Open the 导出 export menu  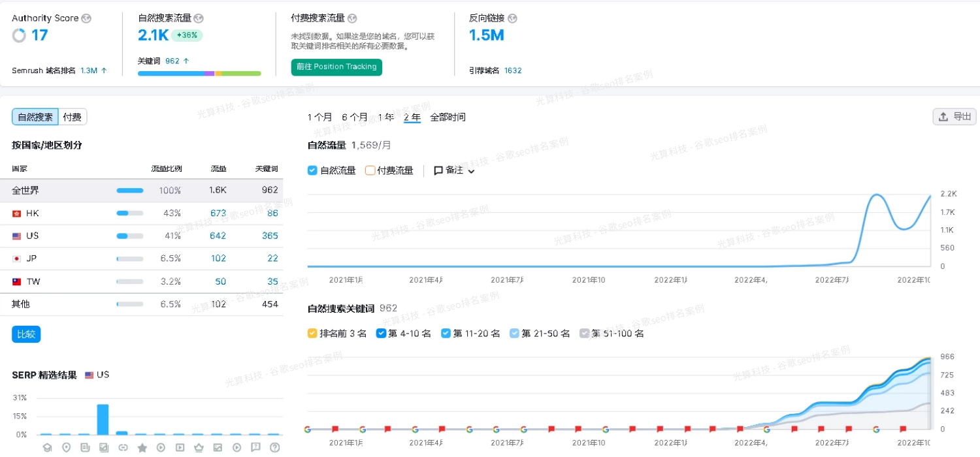955,117
